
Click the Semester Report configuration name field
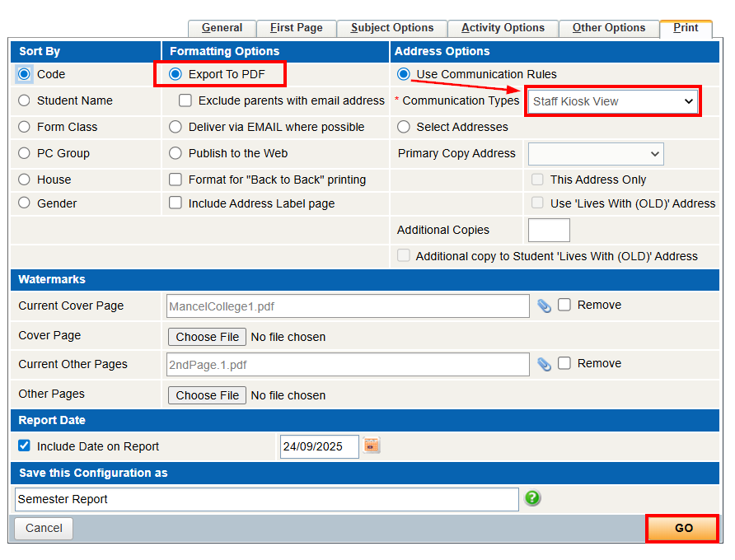267,499
